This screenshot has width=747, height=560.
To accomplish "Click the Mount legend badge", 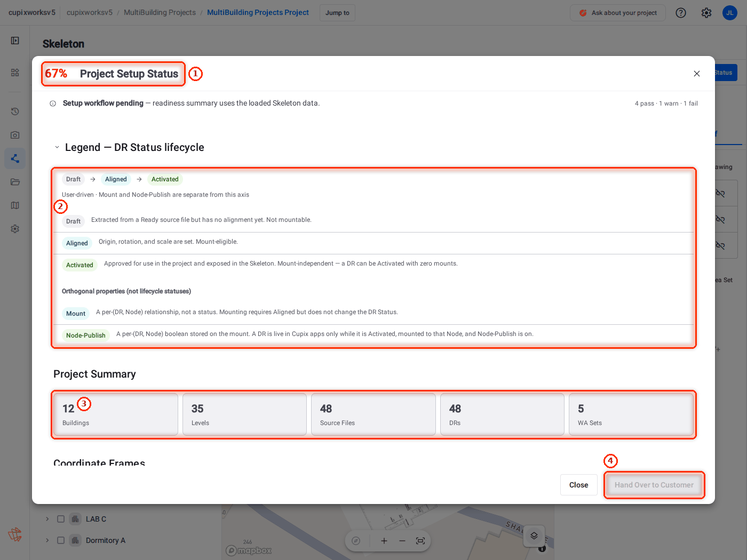I will pyautogui.click(x=76, y=314).
